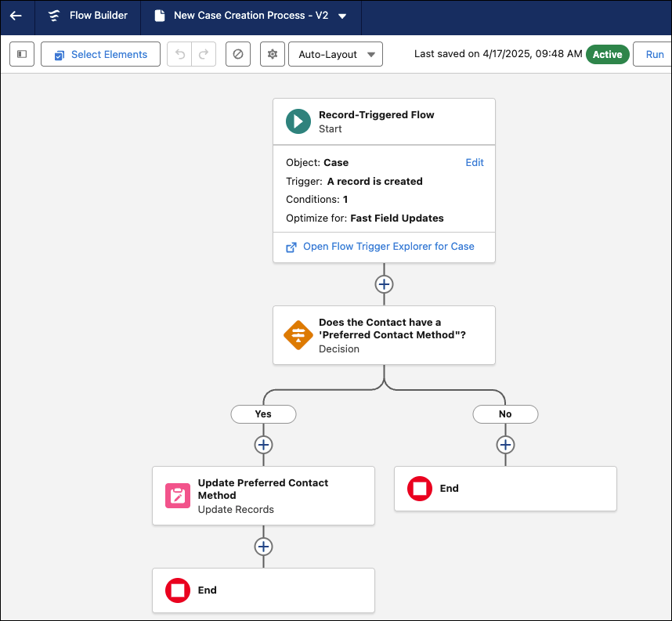The image size is (672, 621).
Task: Click the pink Update Records icon
Action: click(x=178, y=496)
